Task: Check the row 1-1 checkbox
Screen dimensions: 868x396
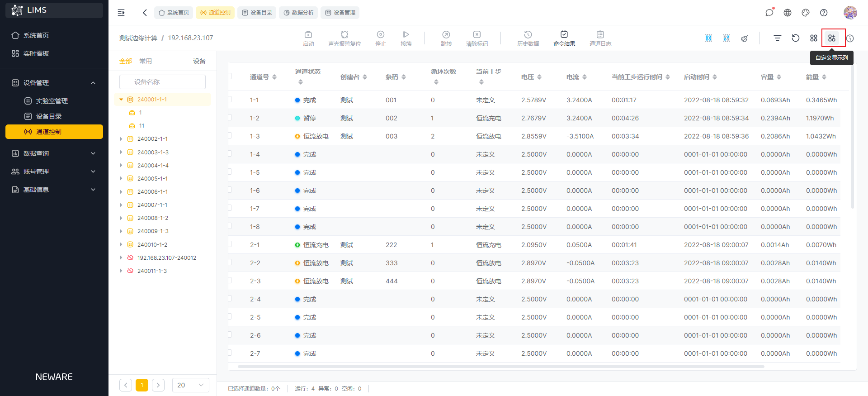Action: (x=230, y=100)
